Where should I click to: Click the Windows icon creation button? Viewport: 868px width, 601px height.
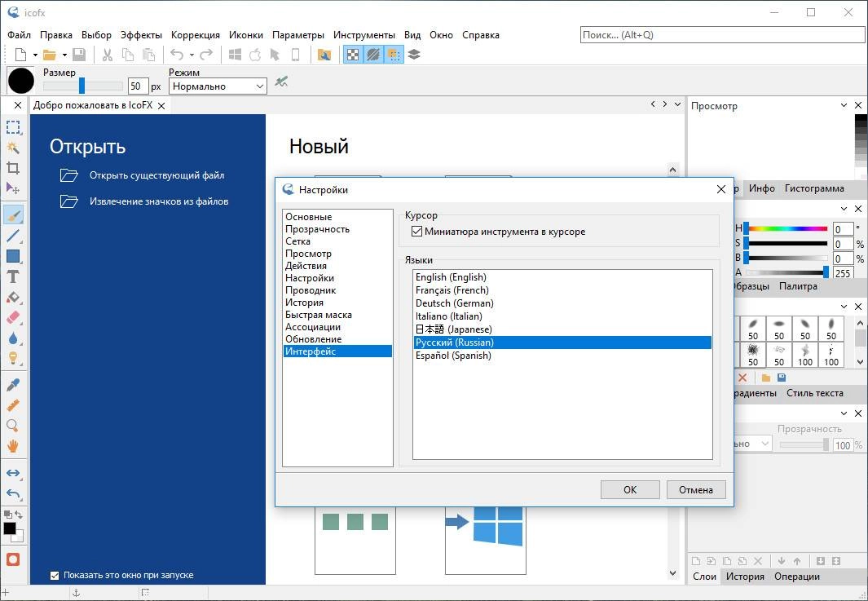(x=236, y=55)
